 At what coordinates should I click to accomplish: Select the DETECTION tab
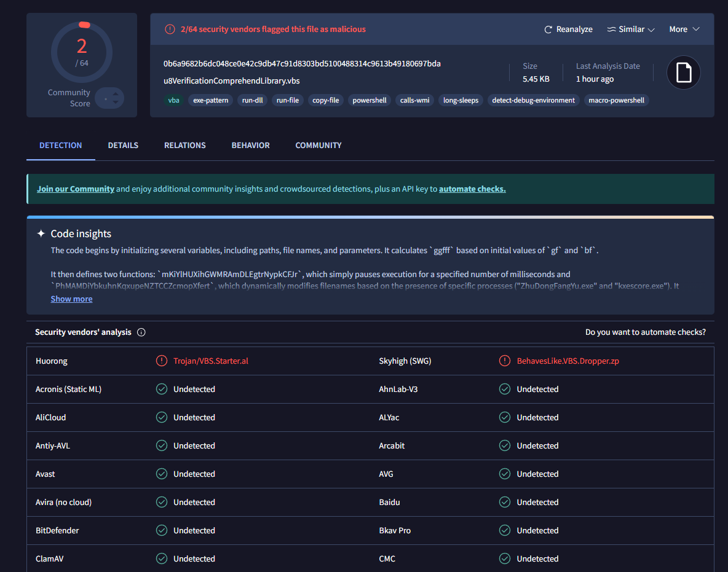click(x=61, y=145)
